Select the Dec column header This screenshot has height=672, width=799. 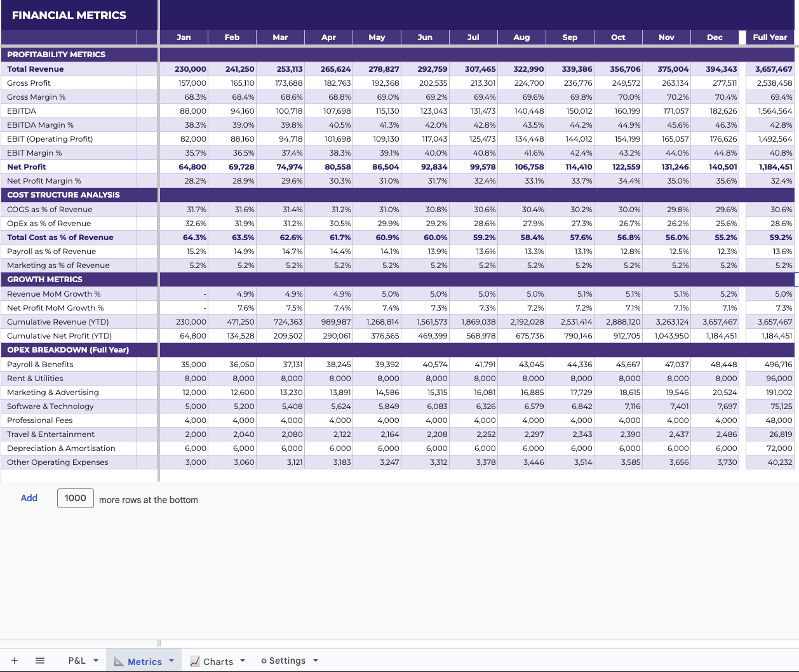pos(715,37)
